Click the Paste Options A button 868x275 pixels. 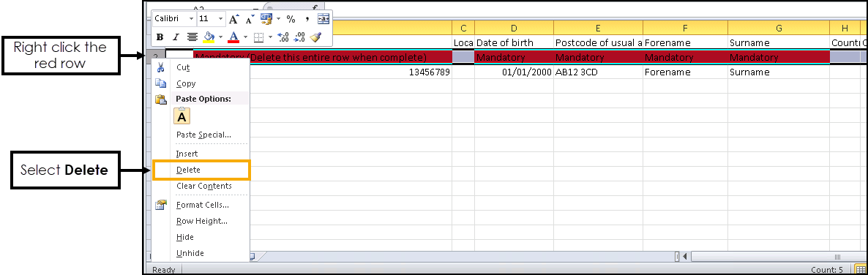182,116
